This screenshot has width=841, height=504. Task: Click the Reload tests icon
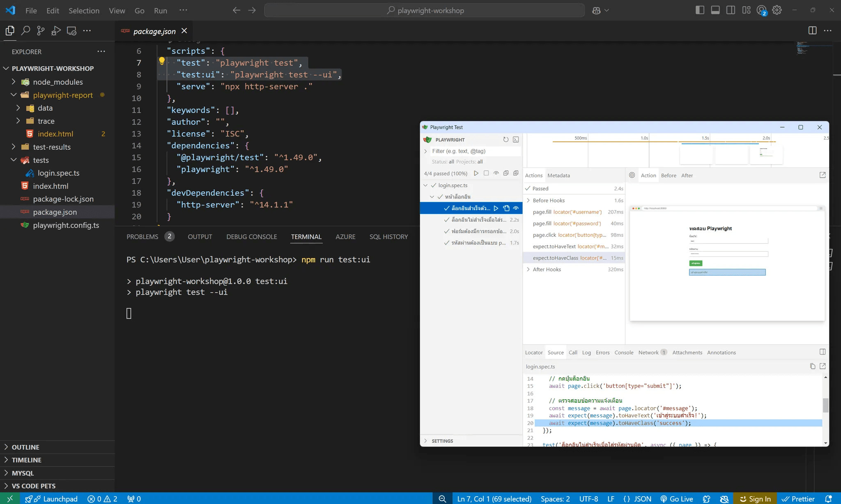click(506, 140)
